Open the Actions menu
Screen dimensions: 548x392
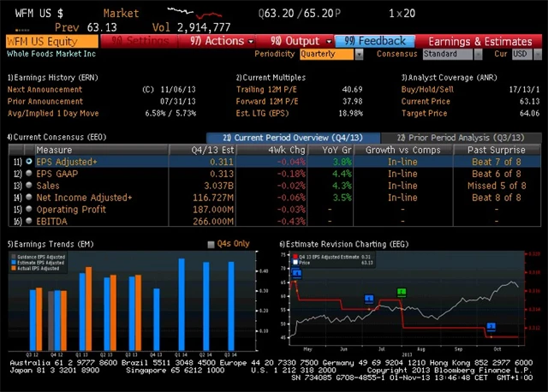tap(217, 41)
